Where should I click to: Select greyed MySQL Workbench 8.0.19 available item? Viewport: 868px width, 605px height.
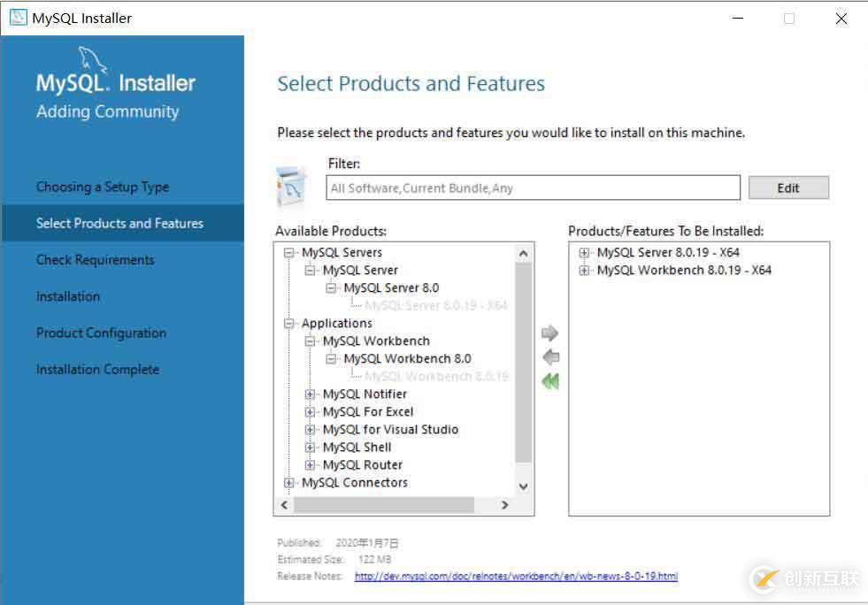[436, 377]
